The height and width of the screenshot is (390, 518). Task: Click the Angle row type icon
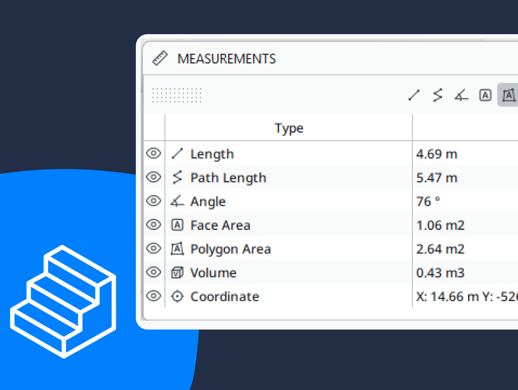(x=177, y=201)
